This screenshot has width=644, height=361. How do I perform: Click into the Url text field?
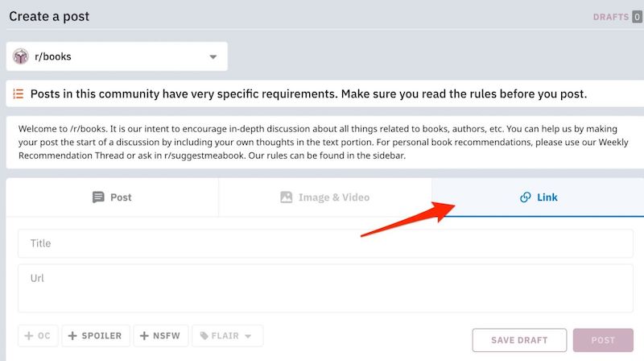click(325, 288)
